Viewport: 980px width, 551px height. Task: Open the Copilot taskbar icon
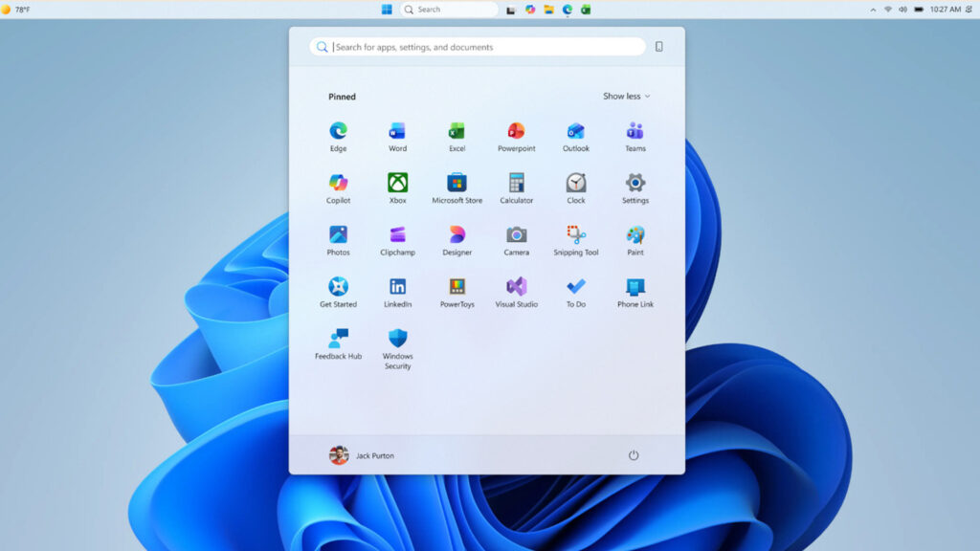click(x=530, y=10)
